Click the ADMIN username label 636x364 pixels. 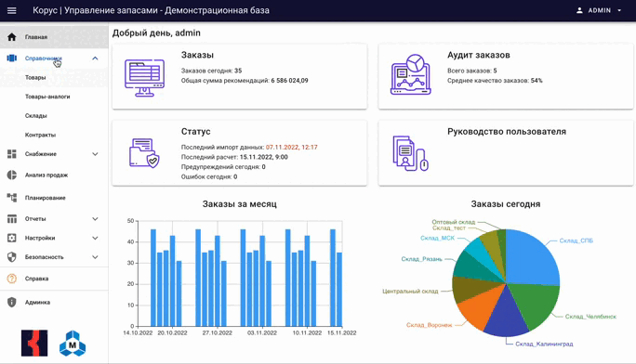600,10
